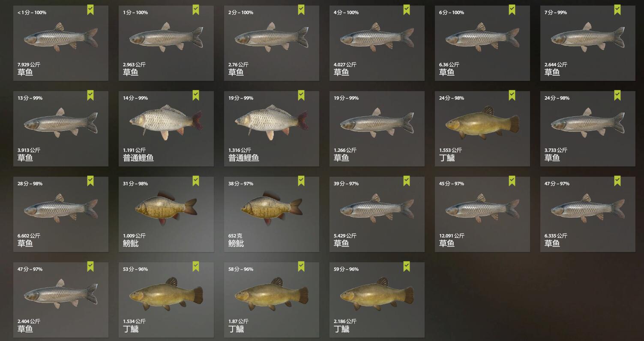This screenshot has height=341, width=644.
Task: Click the bookmark icon on 652克 鳑鲏 card
Action: (301, 181)
